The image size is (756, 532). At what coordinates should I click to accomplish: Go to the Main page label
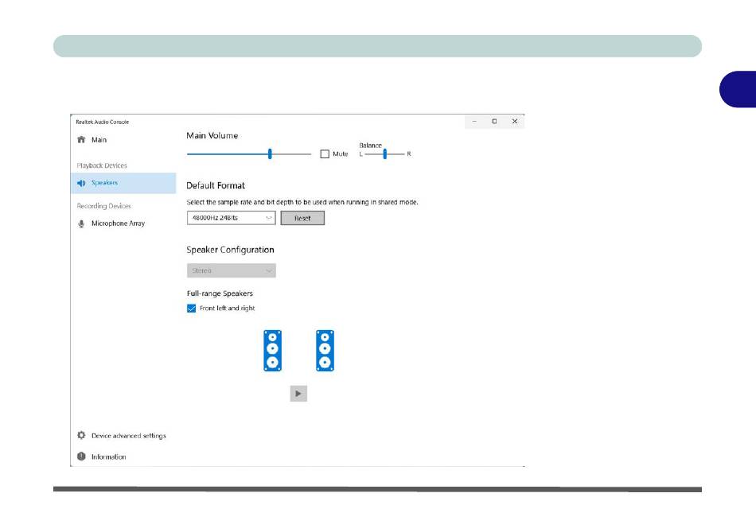[x=99, y=140]
